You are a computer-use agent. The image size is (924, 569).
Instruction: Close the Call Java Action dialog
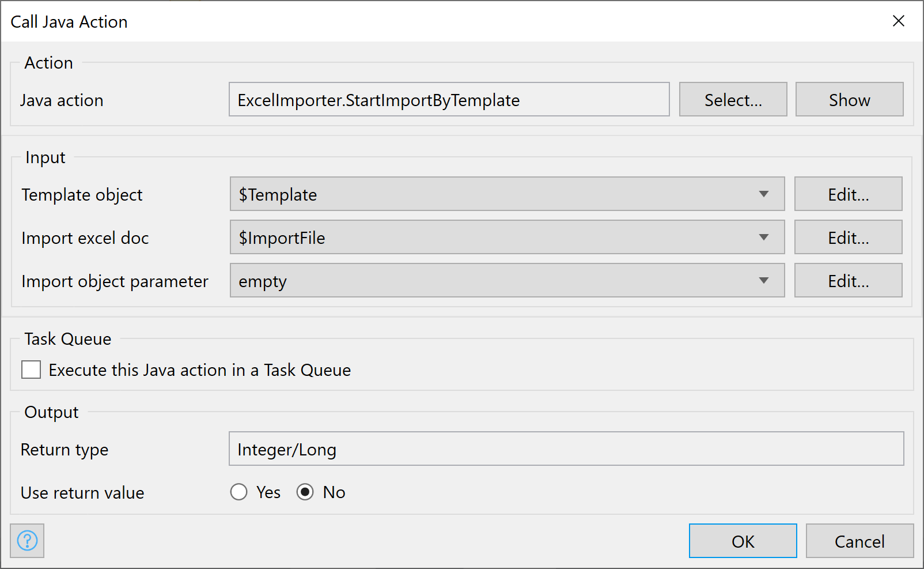pos(898,21)
